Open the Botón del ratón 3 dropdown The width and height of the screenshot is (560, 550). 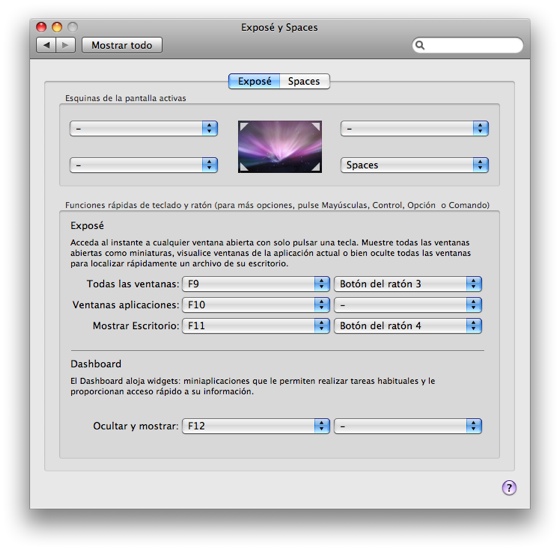(x=408, y=284)
